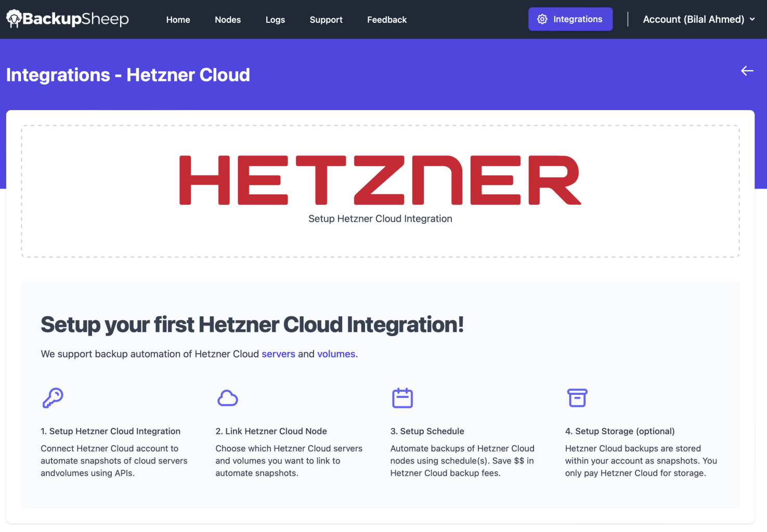Click the archive box icon for Storage
The image size is (767, 532).
click(x=577, y=398)
